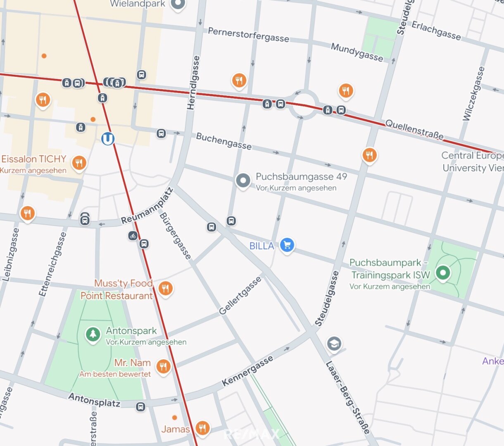Select Puchsbaumpark Trainingspark ISW green pin
Screen dimensions: 504x446
tap(443, 273)
